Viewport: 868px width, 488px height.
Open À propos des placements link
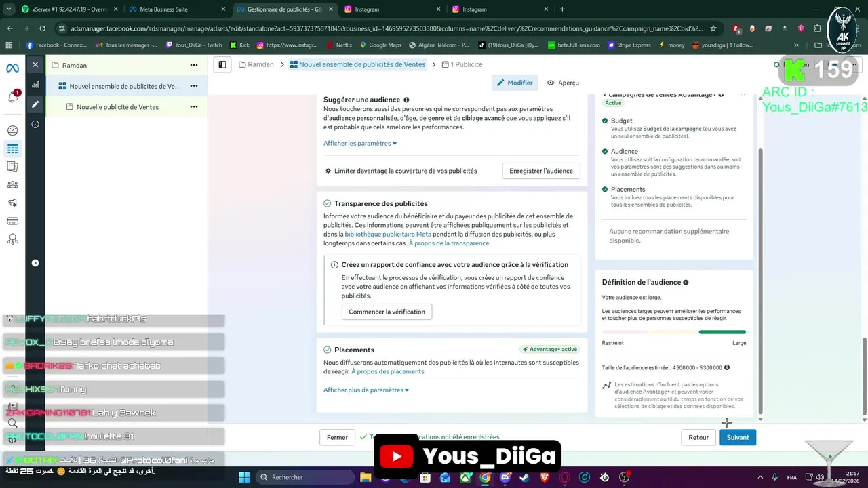click(x=388, y=371)
